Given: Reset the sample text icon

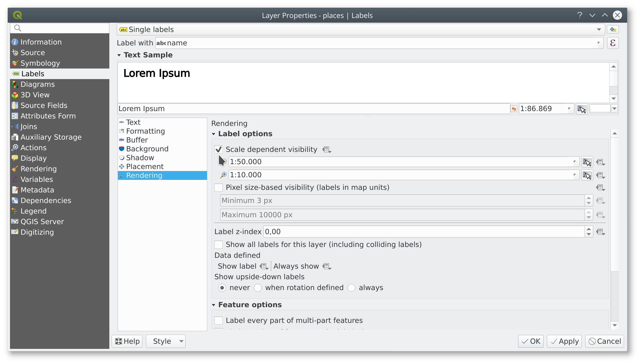Looking at the screenshot, I should tap(514, 109).
